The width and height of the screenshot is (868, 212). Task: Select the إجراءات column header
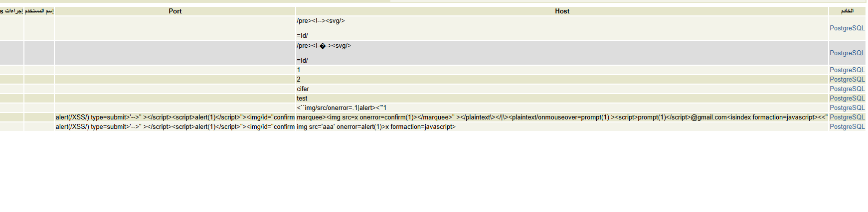12,11
